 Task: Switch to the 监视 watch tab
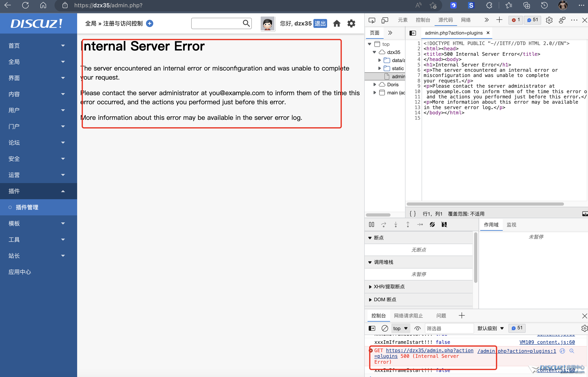(511, 225)
